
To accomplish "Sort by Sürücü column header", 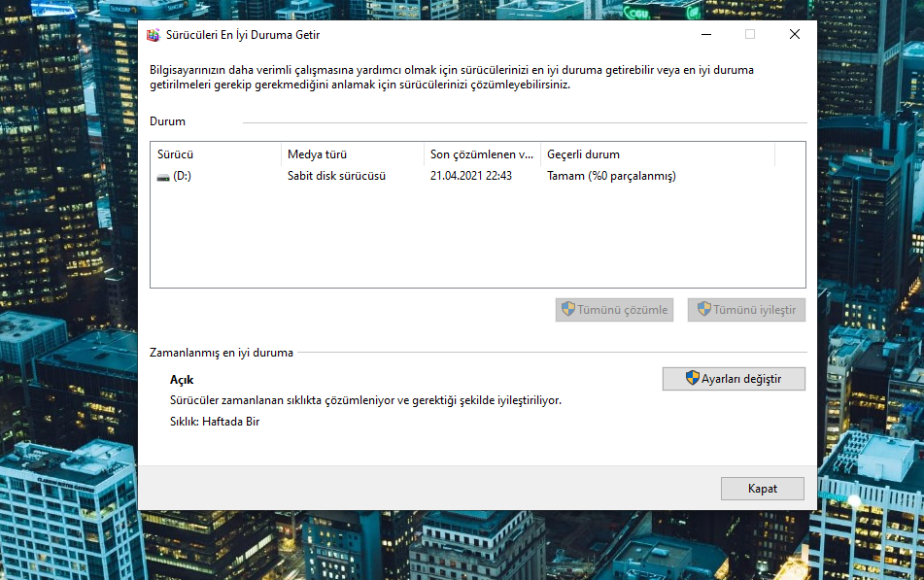I will (216, 154).
